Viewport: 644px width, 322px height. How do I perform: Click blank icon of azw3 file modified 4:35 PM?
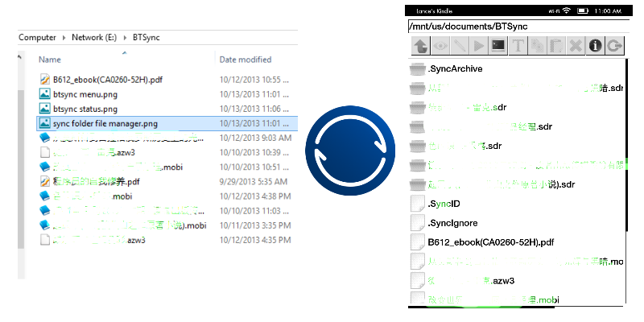pos(45,240)
